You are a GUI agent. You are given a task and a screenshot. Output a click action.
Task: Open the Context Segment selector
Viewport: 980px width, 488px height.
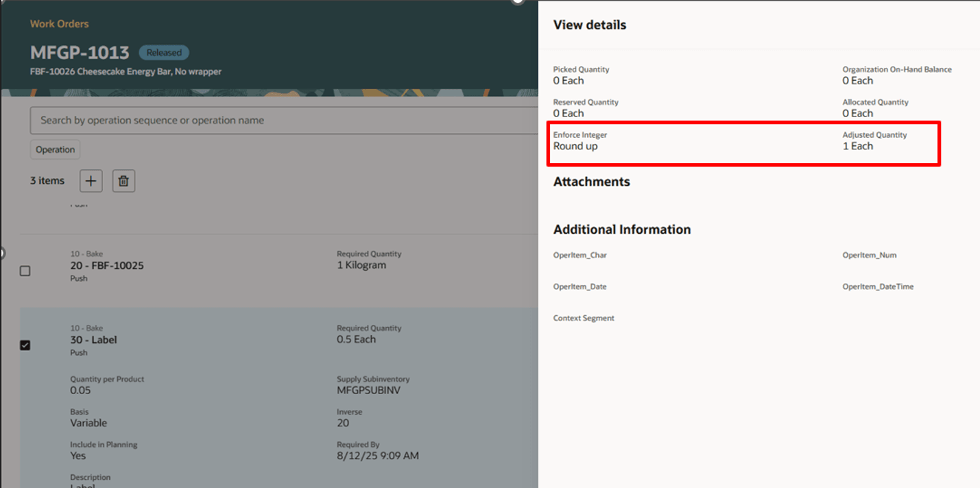point(584,317)
